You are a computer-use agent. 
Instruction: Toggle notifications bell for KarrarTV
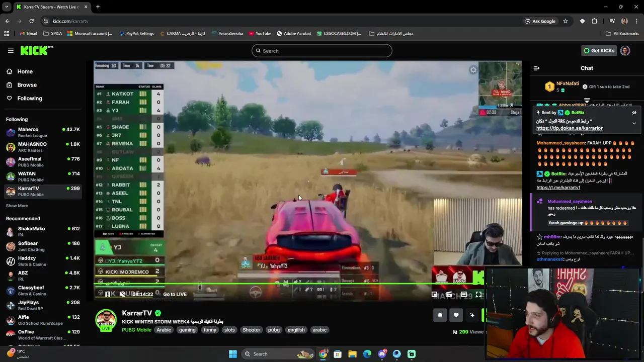pos(440,315)
